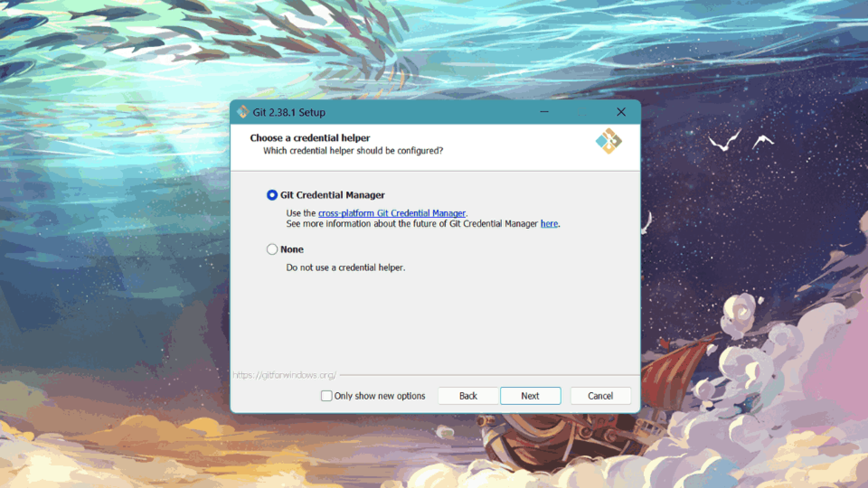868x488 pixels.
Task: Click the close window X button
Action: [x=620, y=112]
